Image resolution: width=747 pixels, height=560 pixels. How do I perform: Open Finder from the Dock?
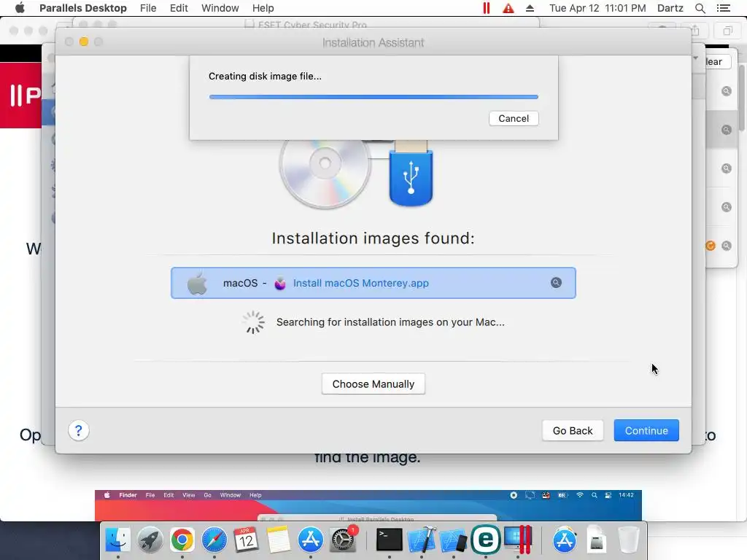tap(117, 540)
